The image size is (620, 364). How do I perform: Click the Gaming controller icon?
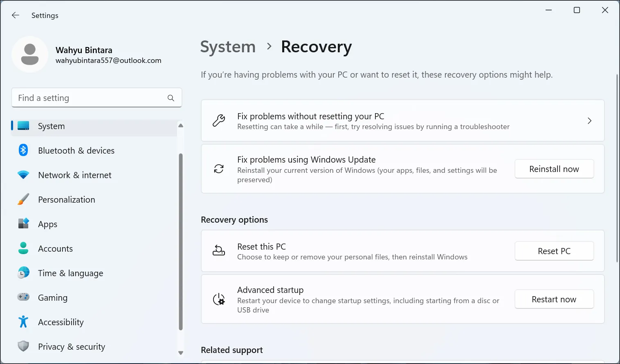tap(23, 297)
